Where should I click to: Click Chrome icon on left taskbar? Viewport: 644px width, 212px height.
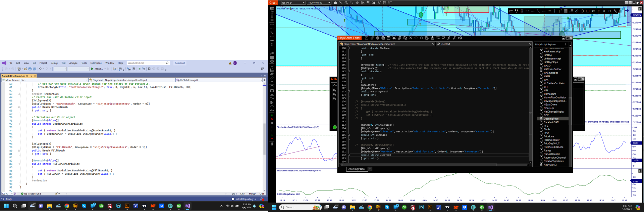pyautogui.click(x=67, y=206)
